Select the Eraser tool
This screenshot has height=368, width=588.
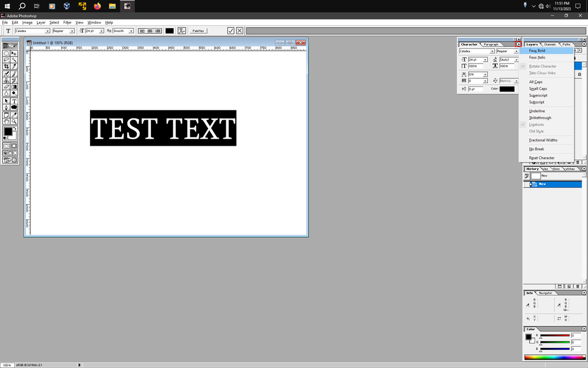tap(5, 87)
